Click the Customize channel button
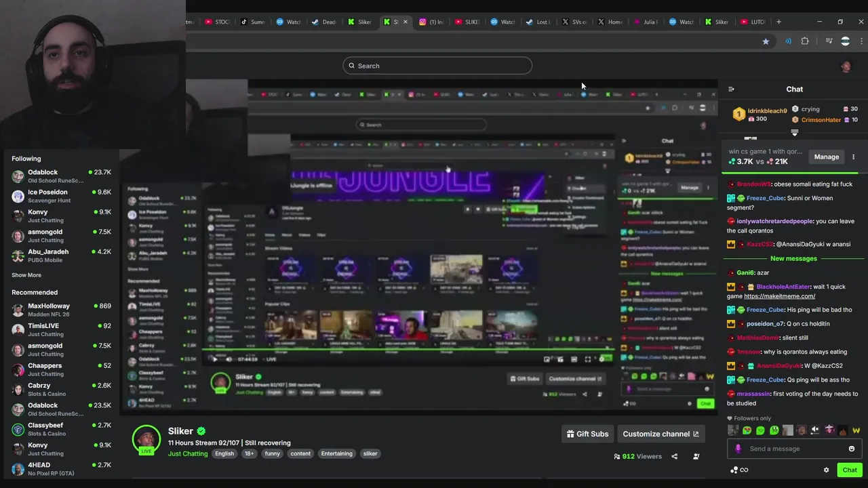 point(660,434)
